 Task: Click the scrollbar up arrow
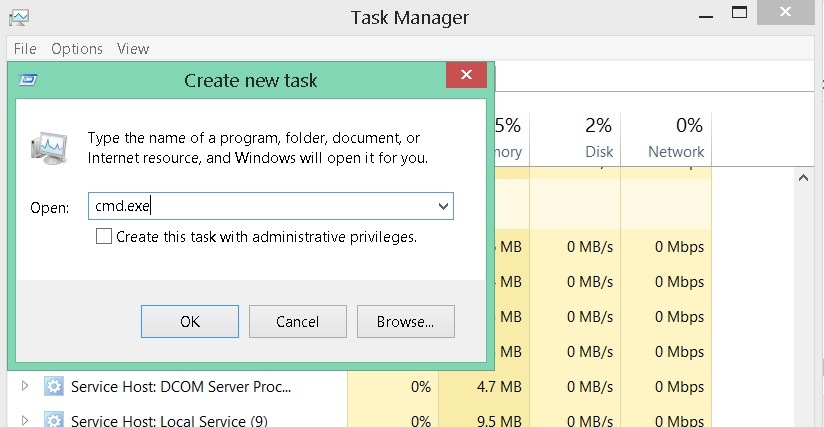tap(806, 178)
